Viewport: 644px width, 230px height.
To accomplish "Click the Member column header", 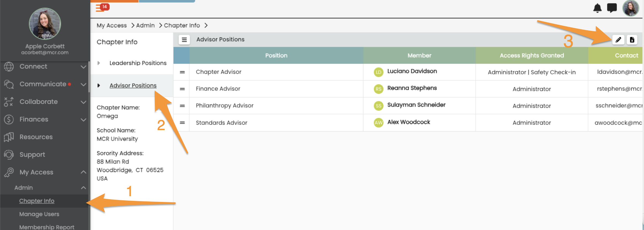I will (419, 56).
